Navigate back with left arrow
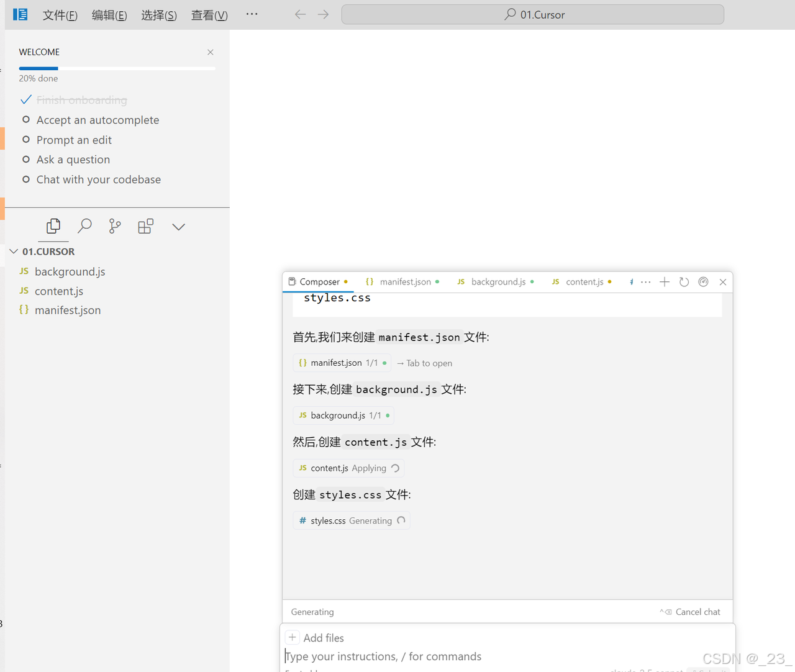 (300, 14)
